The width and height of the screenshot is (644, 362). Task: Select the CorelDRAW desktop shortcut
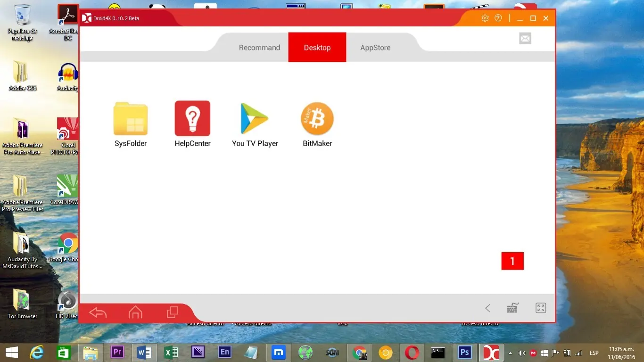pos(65,190)
